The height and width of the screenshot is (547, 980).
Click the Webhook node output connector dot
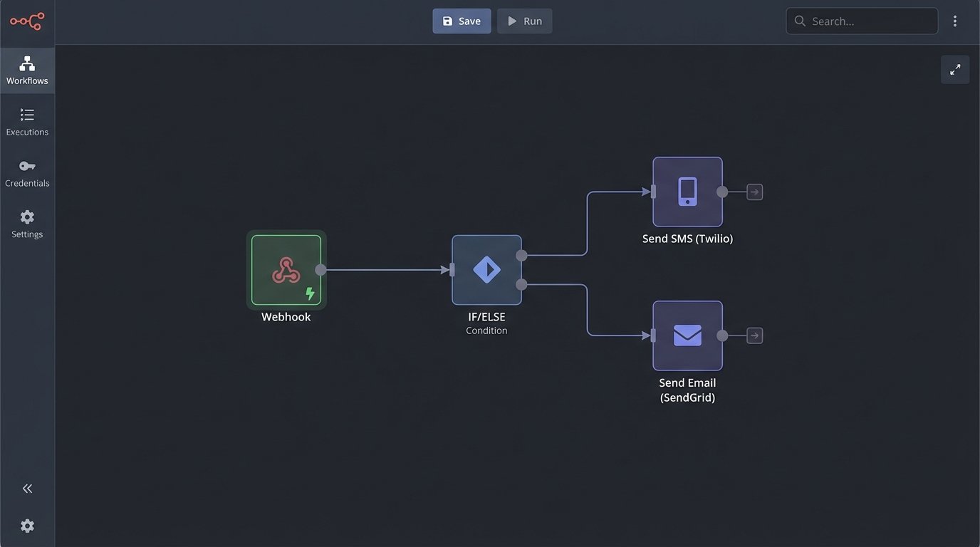click(x=320, y=270)
